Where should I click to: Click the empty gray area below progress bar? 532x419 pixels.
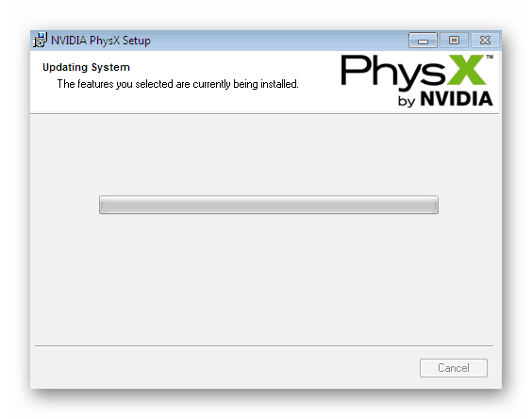(265, 278)
